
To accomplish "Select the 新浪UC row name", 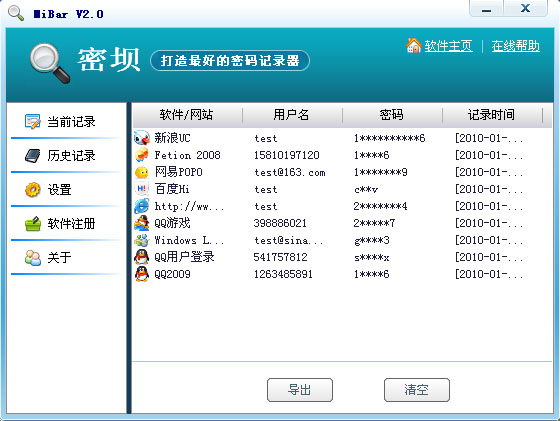I will 172,138.
